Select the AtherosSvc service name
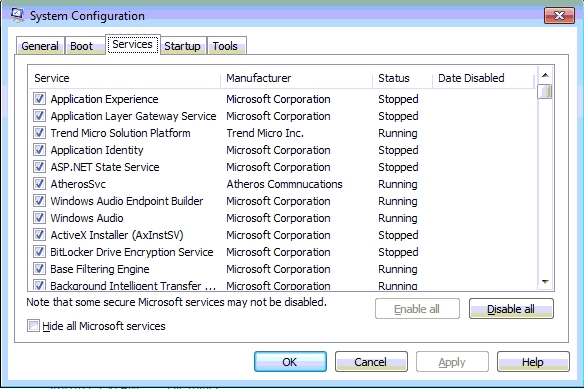584x389 pixels. 78,184
